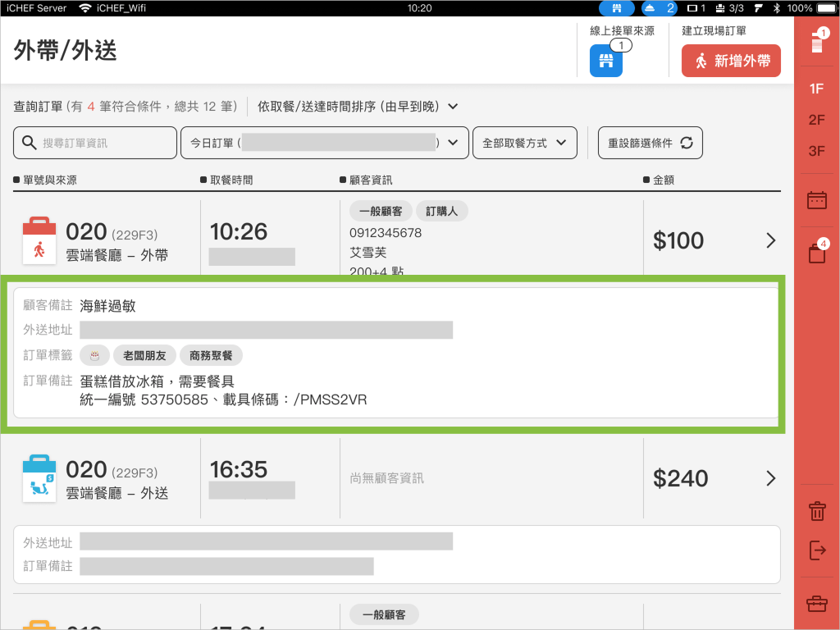
Task: Click 重設篩選條件 to reset filters
Action: click(650, 143)
